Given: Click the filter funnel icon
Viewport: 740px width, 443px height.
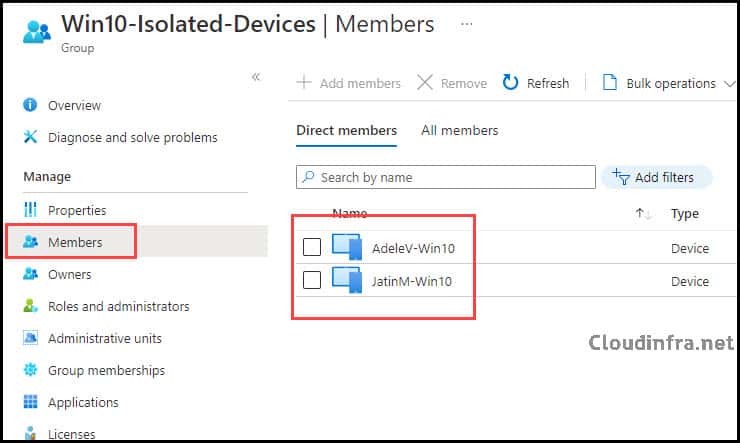Looking at the screenshot, I should click(x=621, y=177).
